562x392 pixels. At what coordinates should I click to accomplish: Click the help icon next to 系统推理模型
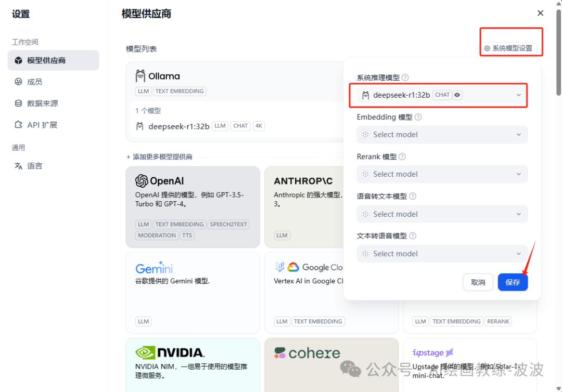tap(405, 77)
